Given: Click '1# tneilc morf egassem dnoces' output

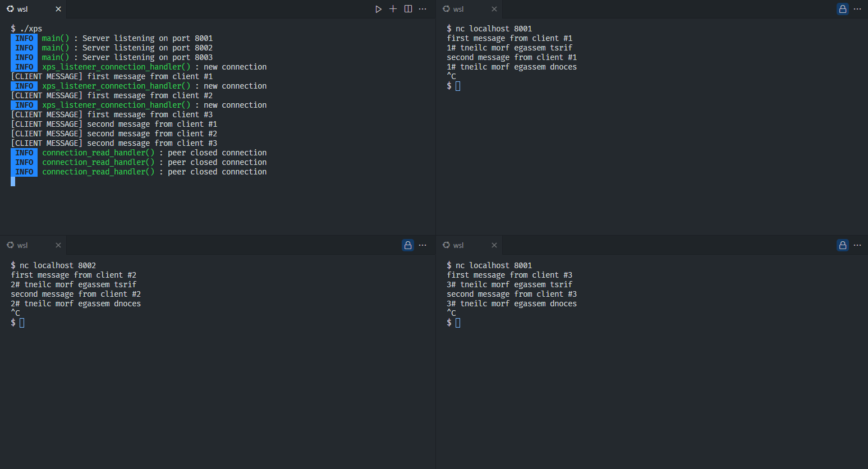Looking at the screenshot, I should [x=512, y=67].
